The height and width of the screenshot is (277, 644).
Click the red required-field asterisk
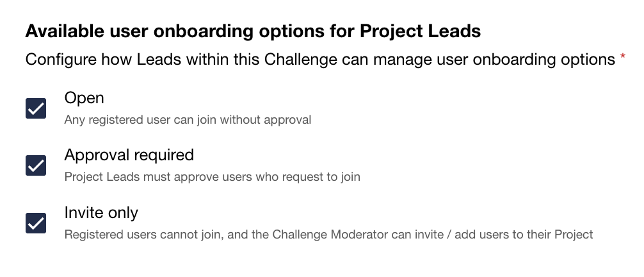click(x=623, y=59)
